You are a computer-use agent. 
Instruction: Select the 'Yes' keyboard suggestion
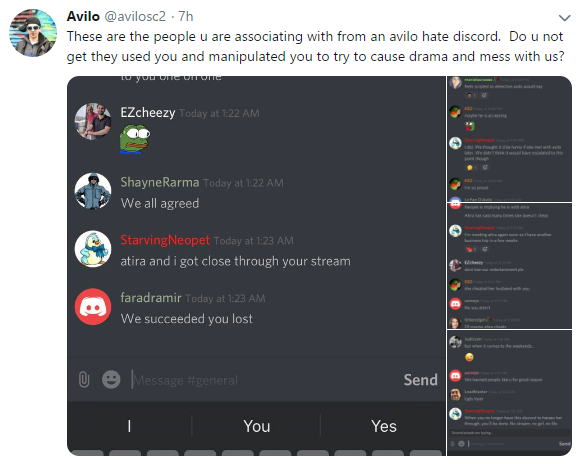pos(384,426)
